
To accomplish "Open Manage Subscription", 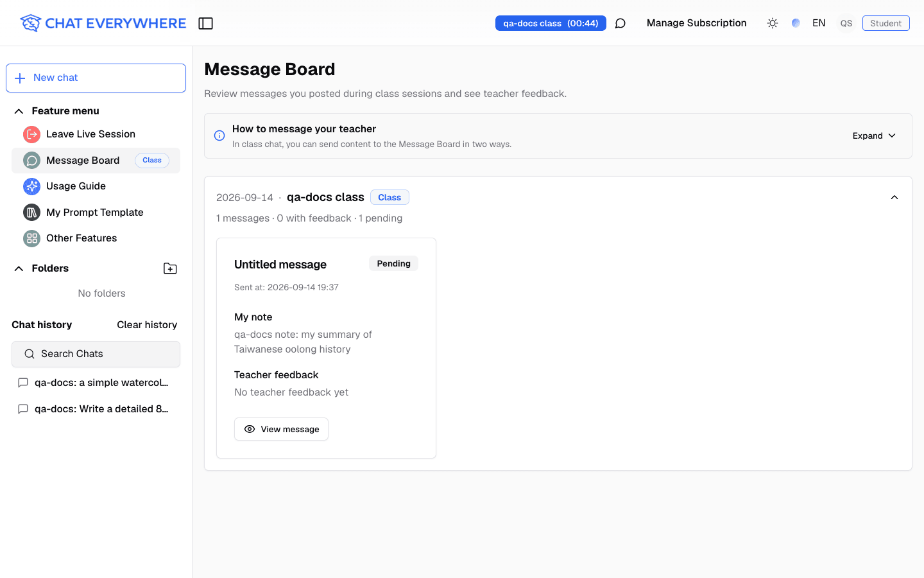I will pyautogui.click(x=697, y=23).
